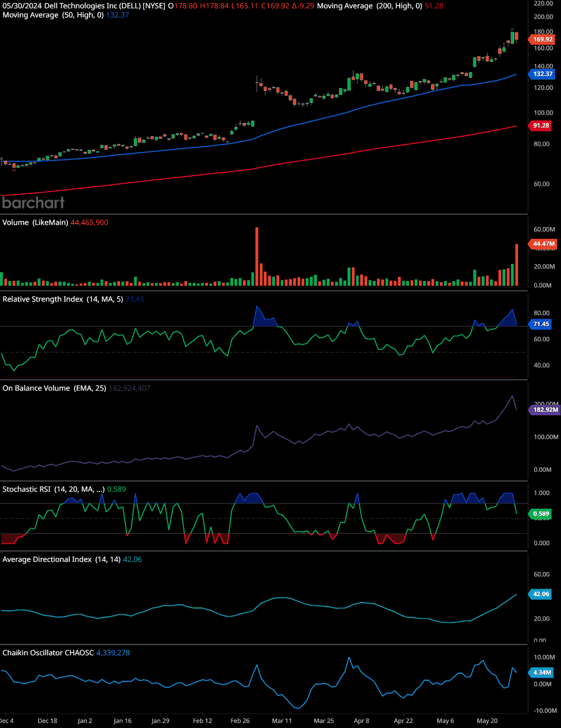Click the Chaikin Oscillator value 4,339,278
The width and height of the screenshot is (561, 728).
pos(113,653)
